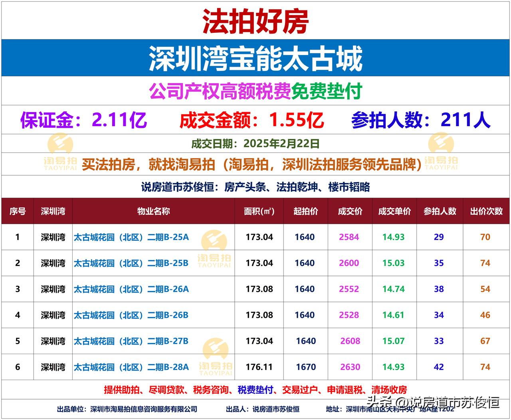Click the slogan 买法拍房，就找淘易拍
The image size is (511, 420).
(149, 164)
